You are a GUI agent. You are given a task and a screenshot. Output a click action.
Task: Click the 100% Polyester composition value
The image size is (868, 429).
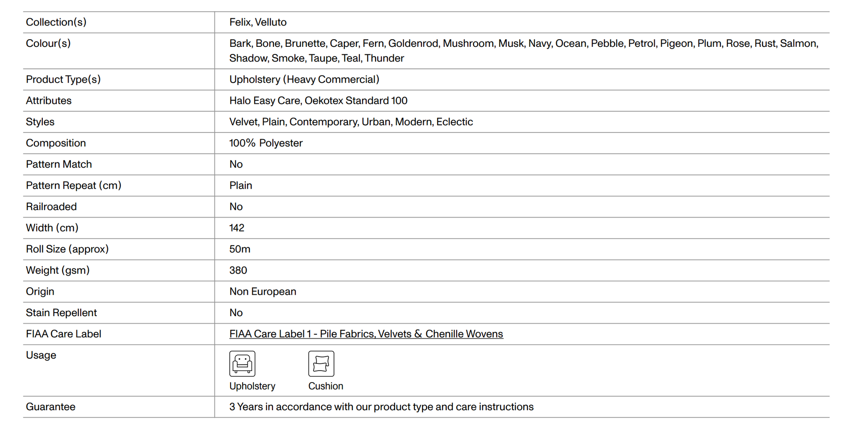click(266, 143)
